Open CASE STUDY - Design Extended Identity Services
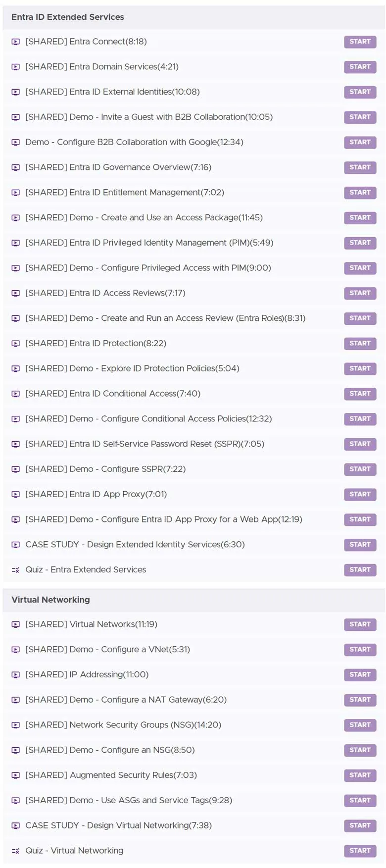The image size is (386, 868). click(x=135, y=545)
